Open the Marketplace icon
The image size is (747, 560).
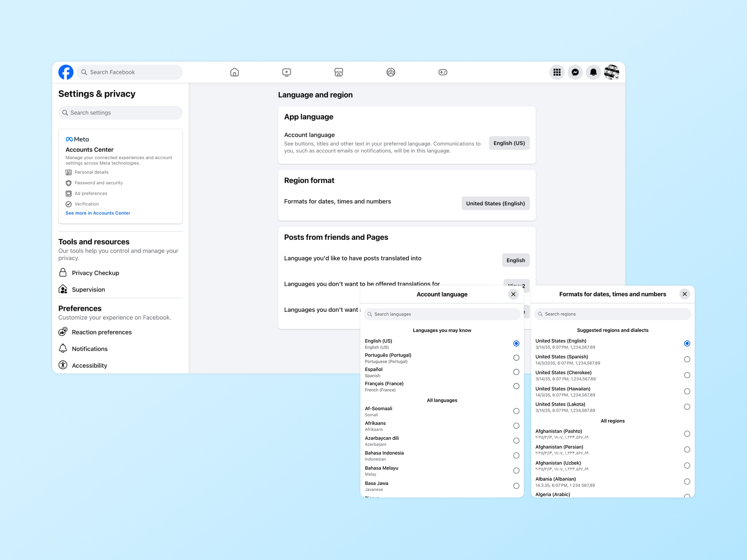tap(339, 72)
